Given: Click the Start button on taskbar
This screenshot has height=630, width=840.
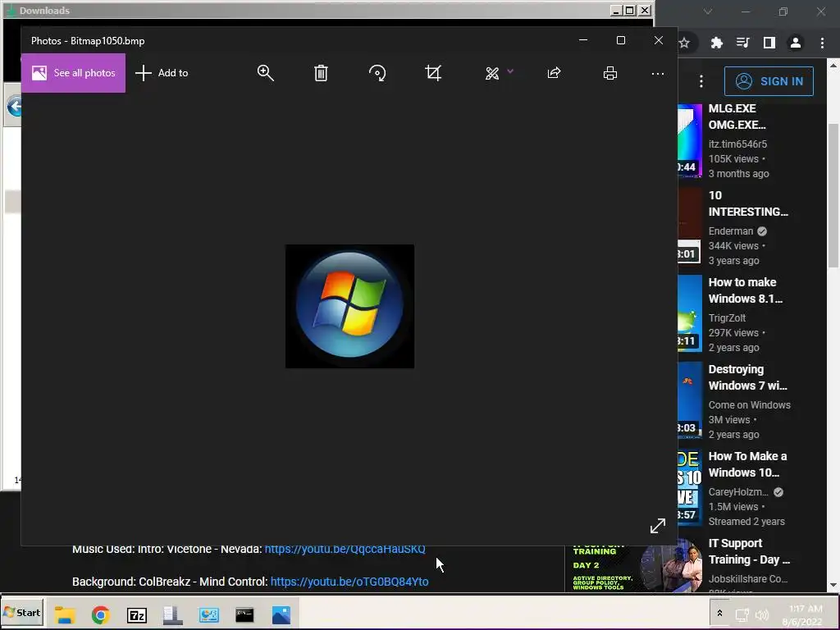Looking at the screenshot, I should [x=22, y=613].
